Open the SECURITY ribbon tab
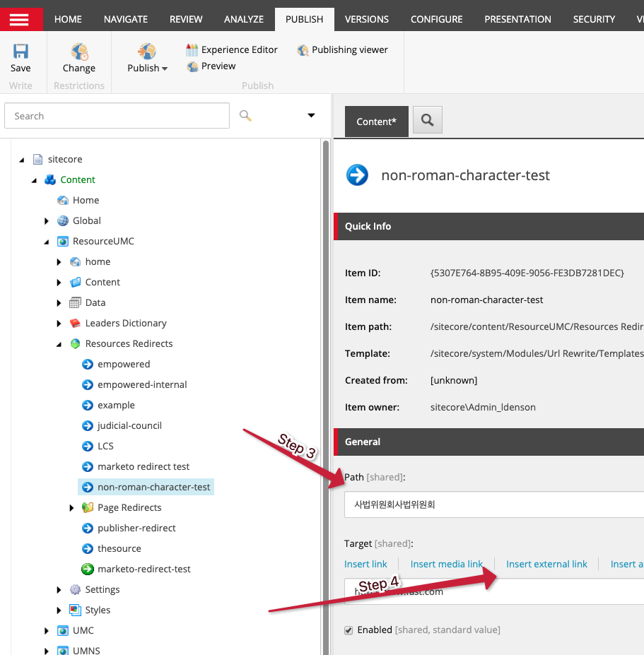Screen dimensions: 644x655 594,19
